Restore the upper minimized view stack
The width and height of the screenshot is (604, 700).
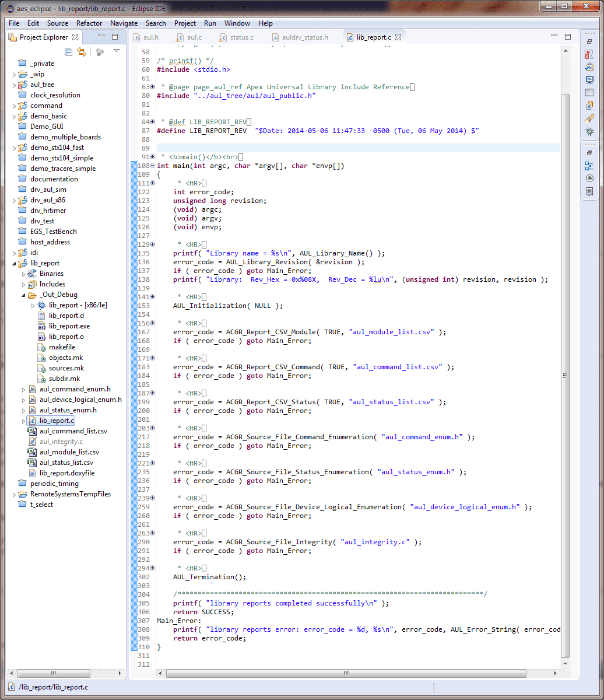point(589,41)
